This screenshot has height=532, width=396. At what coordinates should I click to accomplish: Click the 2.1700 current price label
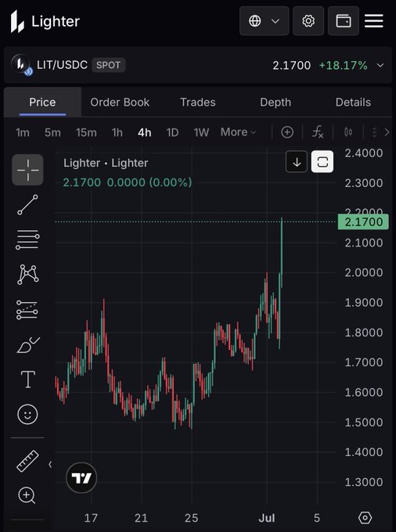[x=363, y=222]
